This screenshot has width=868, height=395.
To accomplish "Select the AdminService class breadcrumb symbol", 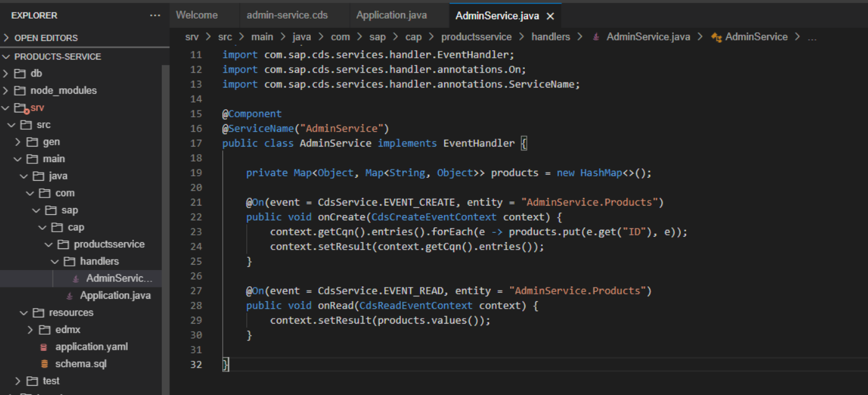I will click(756, 37).
